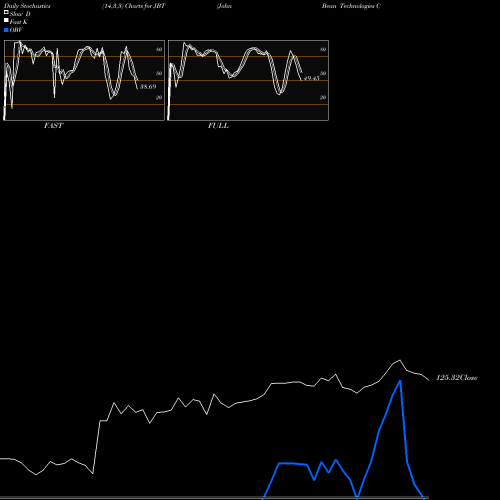500x500 pixels.
Task: Click the 20 axis label in FULL chart
Action: pyautogui.click(x=323, y=97)
